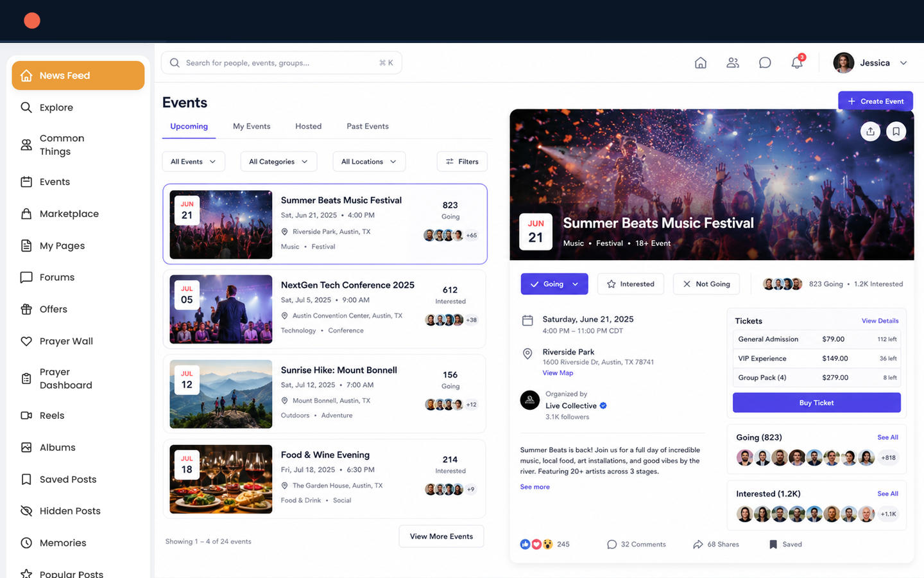Open the Filters button
The height and width of the screenshot is (578, 924).
point(462,161)
